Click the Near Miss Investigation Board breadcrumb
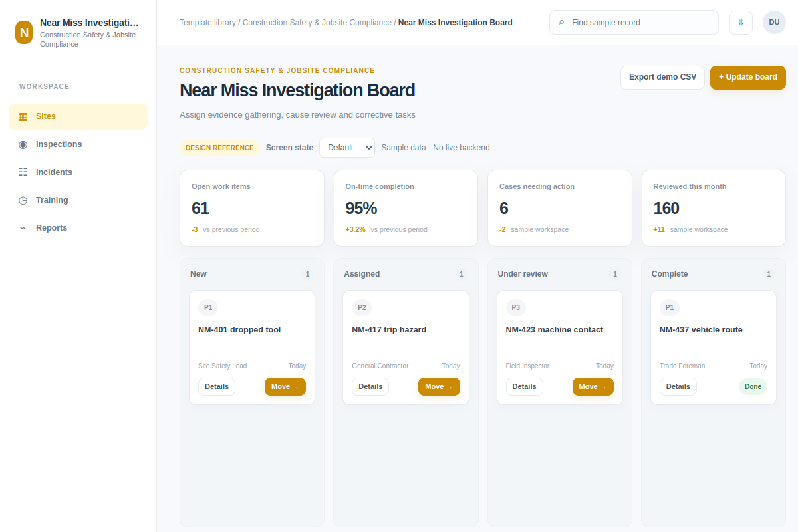 point(456,23)
